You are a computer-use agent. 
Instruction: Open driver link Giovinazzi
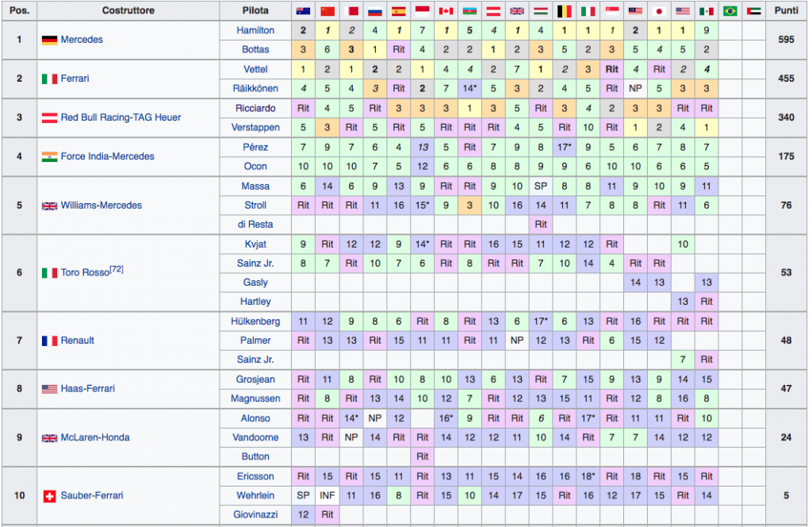[255, 514]
